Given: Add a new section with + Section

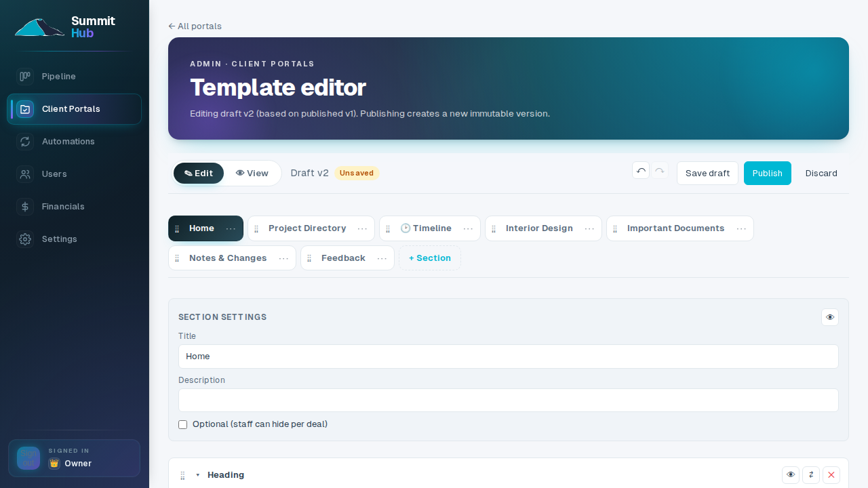Looking at the screenshot, I should click(x=430, y=258).
